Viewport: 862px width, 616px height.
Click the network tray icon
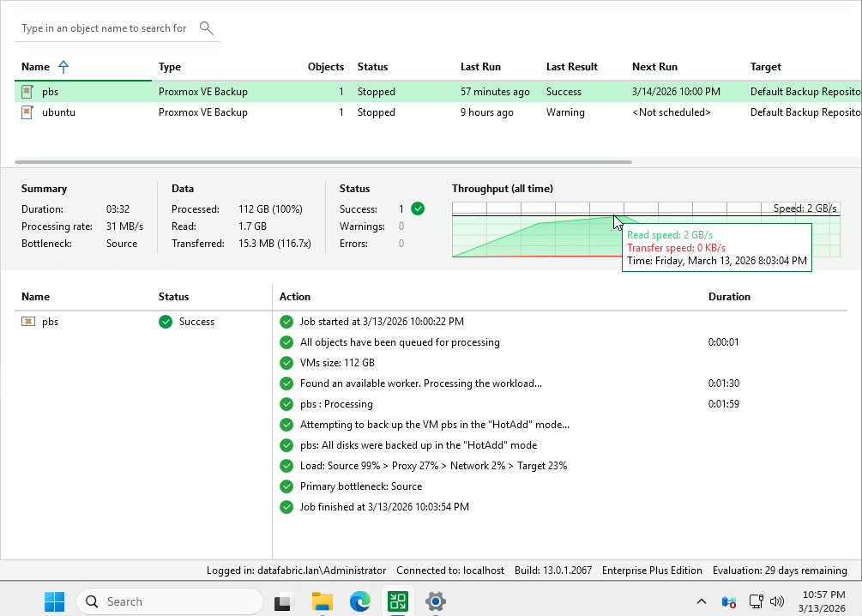(757, 601)
